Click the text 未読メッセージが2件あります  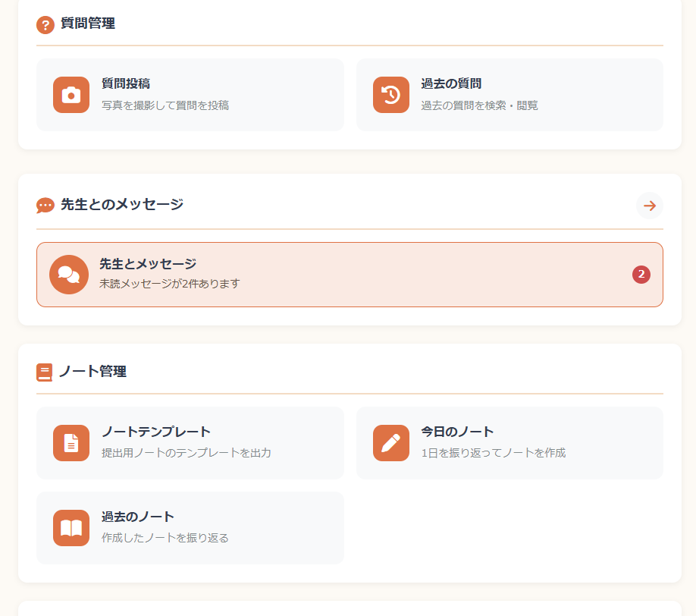[x=170, y=284]
